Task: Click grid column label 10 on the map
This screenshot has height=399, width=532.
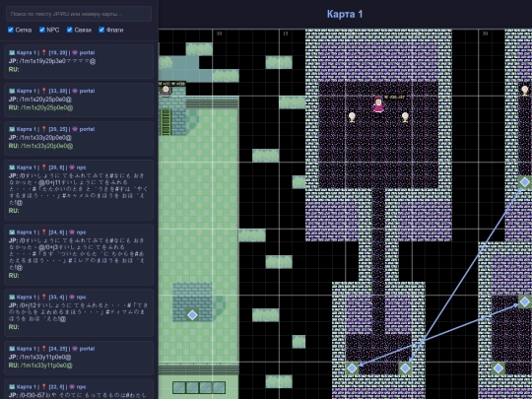Action: pos(219,33)
